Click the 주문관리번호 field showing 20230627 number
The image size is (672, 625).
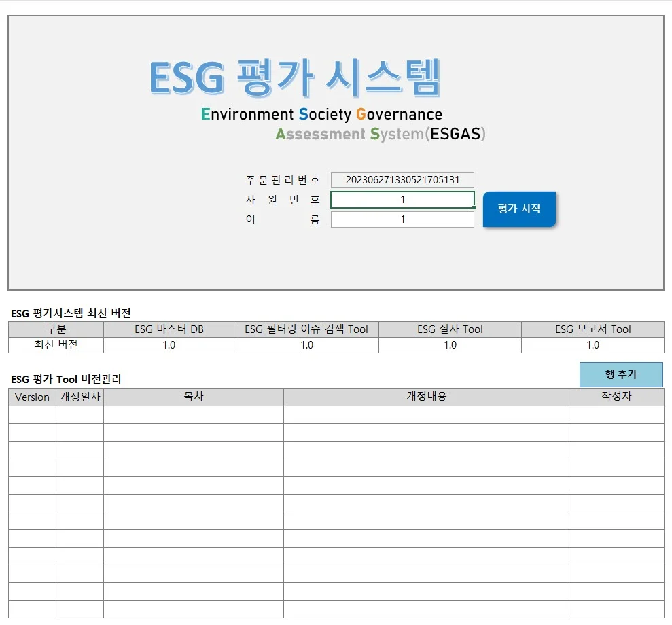[402, 179]
